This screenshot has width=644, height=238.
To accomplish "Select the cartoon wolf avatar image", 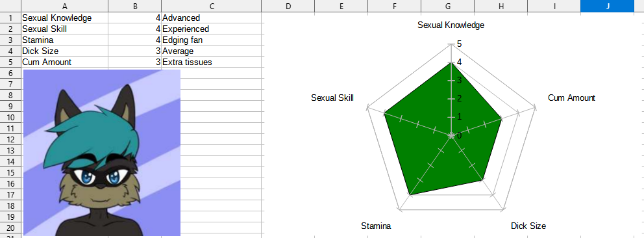I will point(102,153).
